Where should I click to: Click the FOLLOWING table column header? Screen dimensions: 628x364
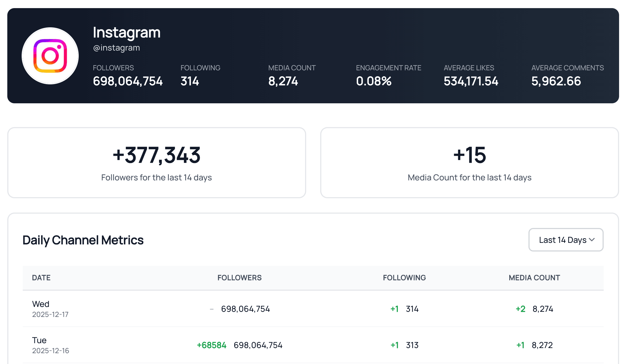tap(404, 278)
